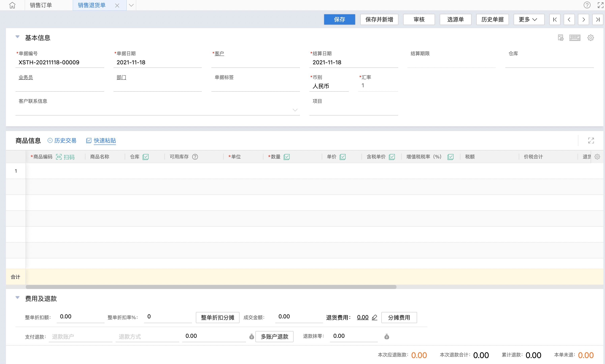Toggle the 仓库 column checkbox

pyautogui.click(x=146, y=157)
